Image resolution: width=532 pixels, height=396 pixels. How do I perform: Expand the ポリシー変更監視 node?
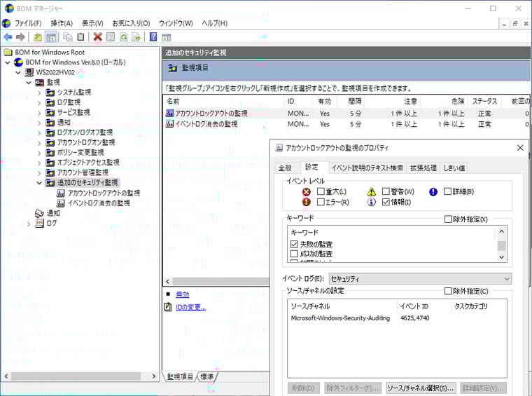(x=39, y=153)
